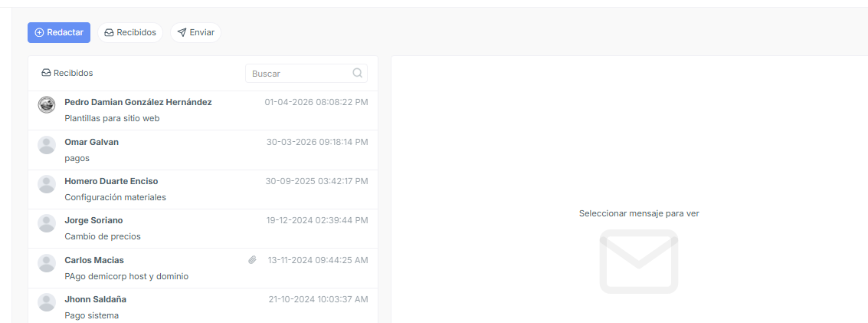Click Homero Duarte Enciso's avatar icon
Image resolution: width=868 pixels, height=323 pixels.
pos(47,184)
